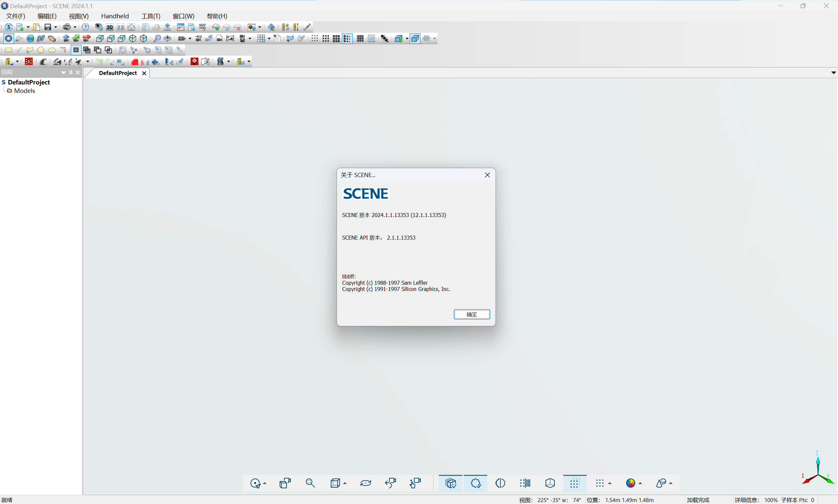Click the save project icon
The image size is (838, 504).
pyautogui.click(x=47, y=27)
